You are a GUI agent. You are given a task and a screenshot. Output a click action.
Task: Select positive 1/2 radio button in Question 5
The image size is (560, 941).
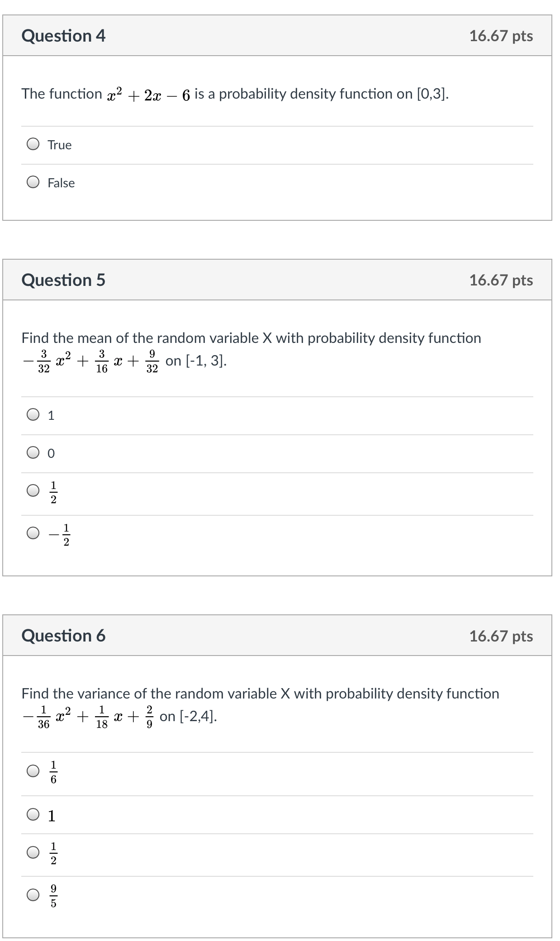click(33, 491)
